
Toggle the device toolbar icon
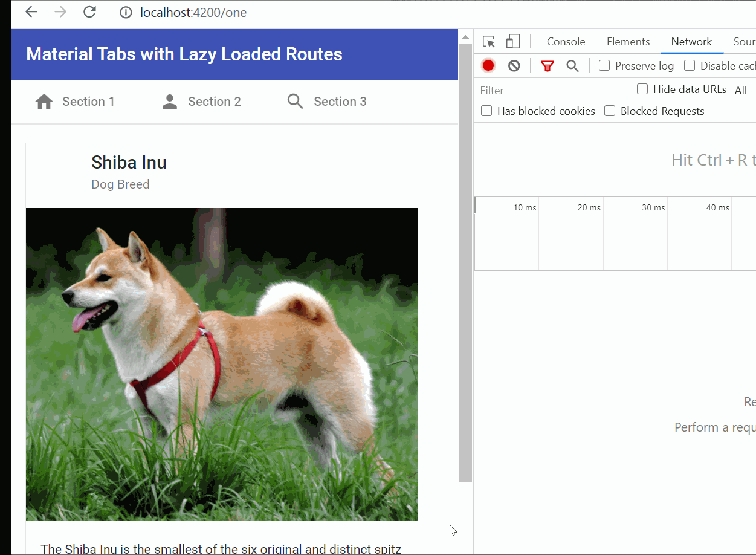513,42
